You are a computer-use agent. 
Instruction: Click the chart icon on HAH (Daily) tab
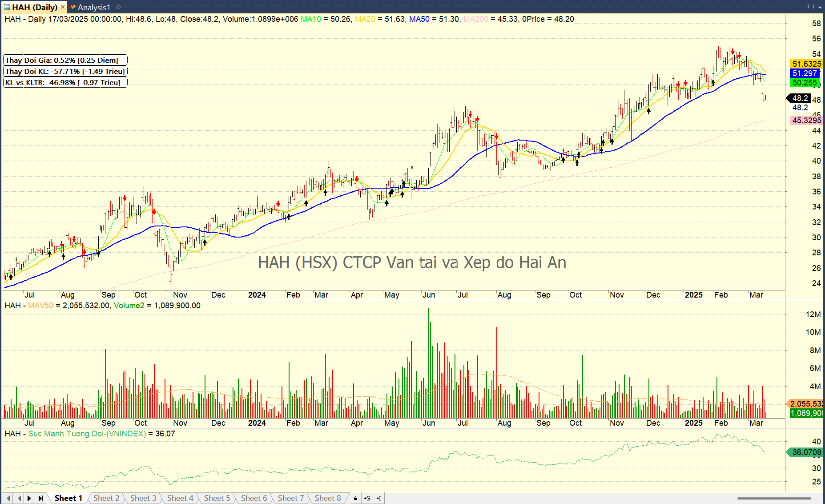click(x=7, y=7)
